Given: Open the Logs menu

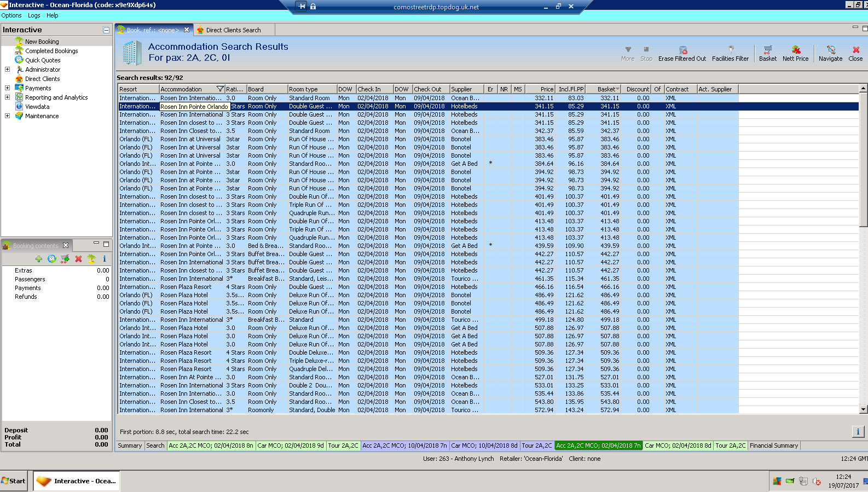Looking at the screenshot, I should pos(34,15).
